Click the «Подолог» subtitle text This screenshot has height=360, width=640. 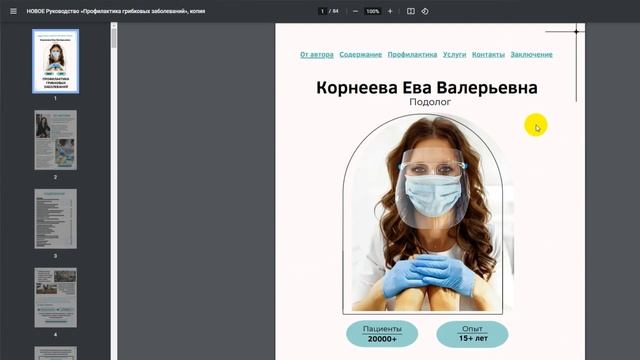tap(430, 102)
